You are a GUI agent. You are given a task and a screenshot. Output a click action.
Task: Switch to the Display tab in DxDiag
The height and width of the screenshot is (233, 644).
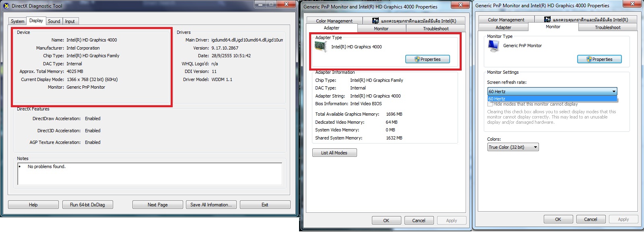[x=36, y=21]
